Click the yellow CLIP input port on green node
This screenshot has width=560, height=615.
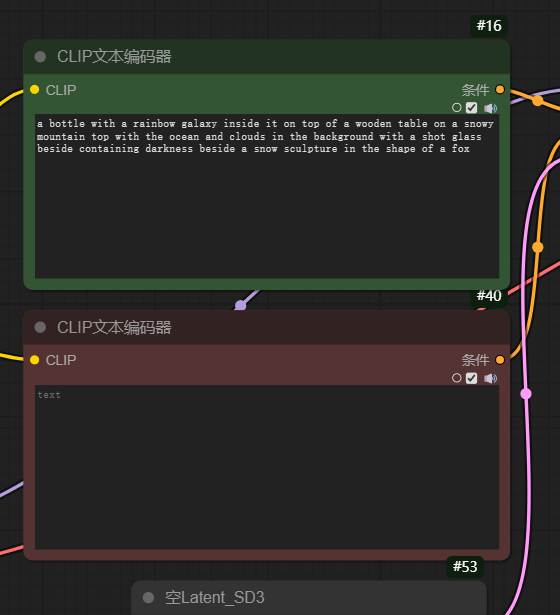[35, 90]
